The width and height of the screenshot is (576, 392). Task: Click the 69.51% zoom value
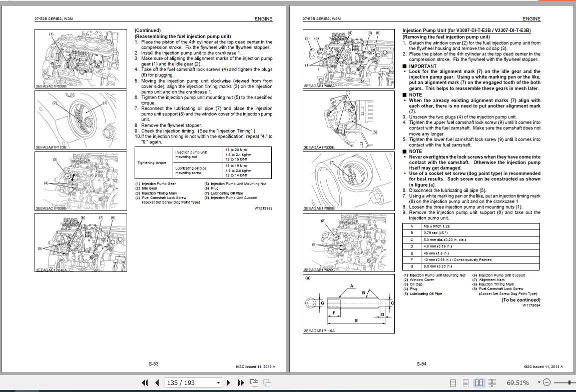click(517, 382)
